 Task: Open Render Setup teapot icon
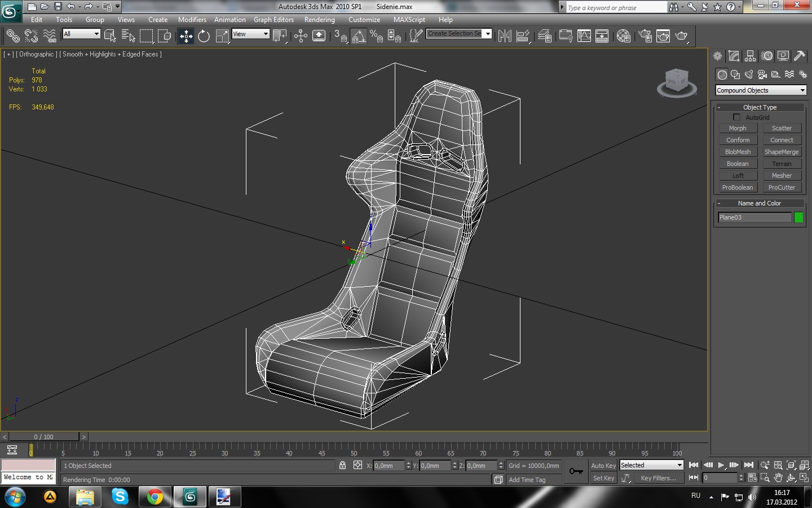pos(645,36)
